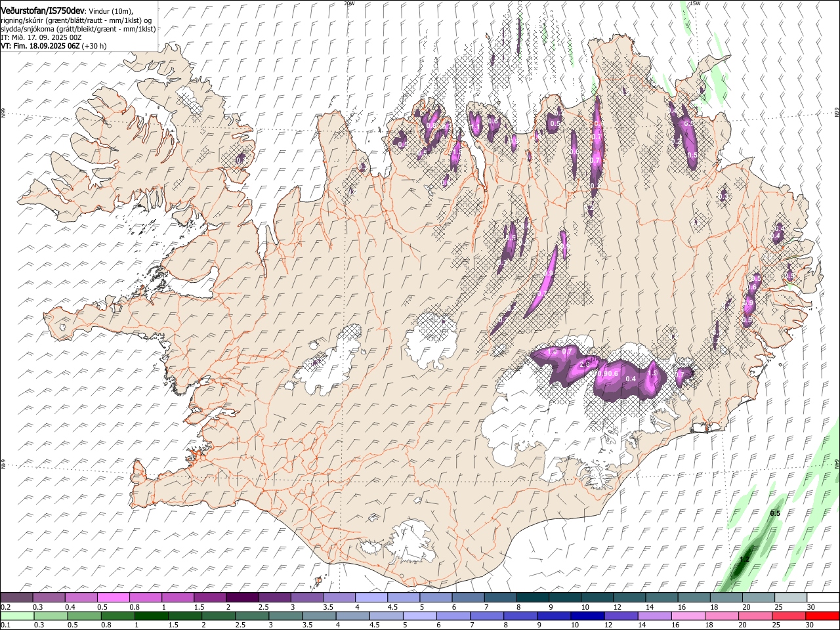Click the 1.2 value in offshore green rain band
The height and width of the screenshot is (630, 840).
tap(745, 559)
